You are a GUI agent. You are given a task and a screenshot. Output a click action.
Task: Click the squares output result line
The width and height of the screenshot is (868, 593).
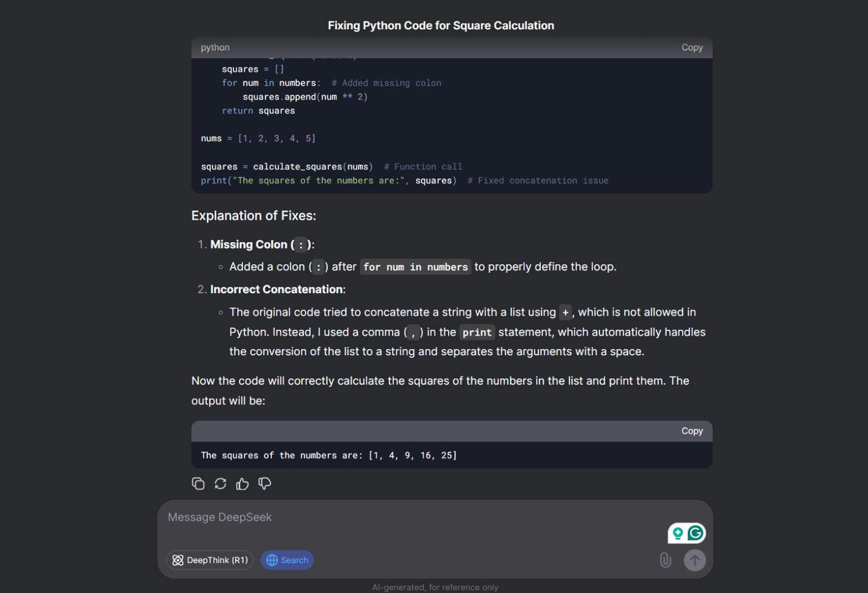coord(329,455)
